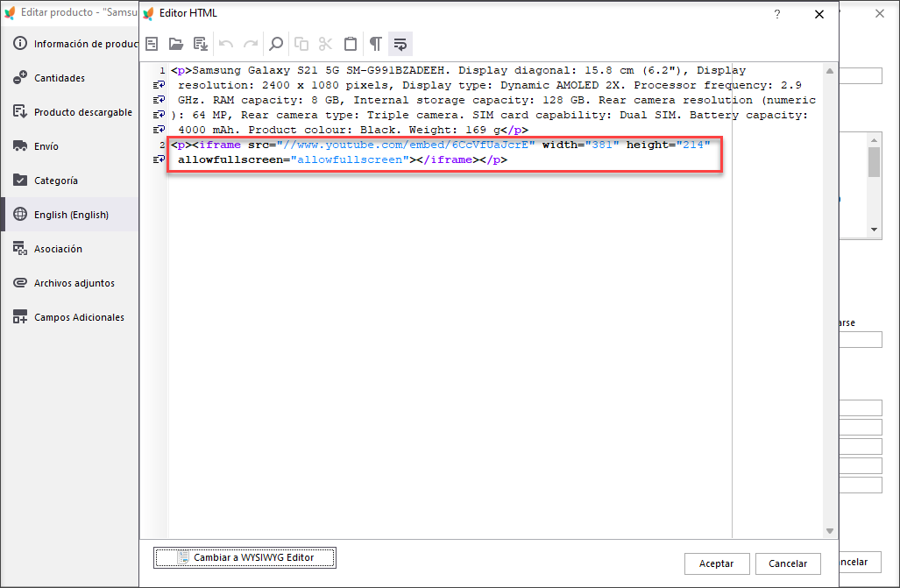Screen dimensions: 900x588
Task: Toggle word wrap toolbar button
Action: [x=400, y=44]
